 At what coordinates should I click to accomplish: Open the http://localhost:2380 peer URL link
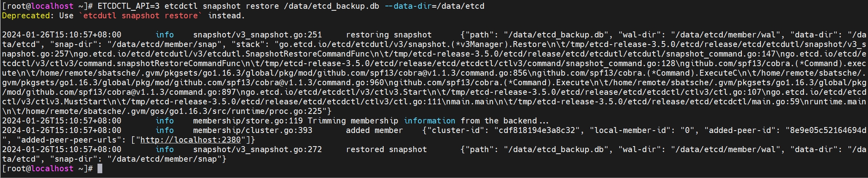coord(191,140)
